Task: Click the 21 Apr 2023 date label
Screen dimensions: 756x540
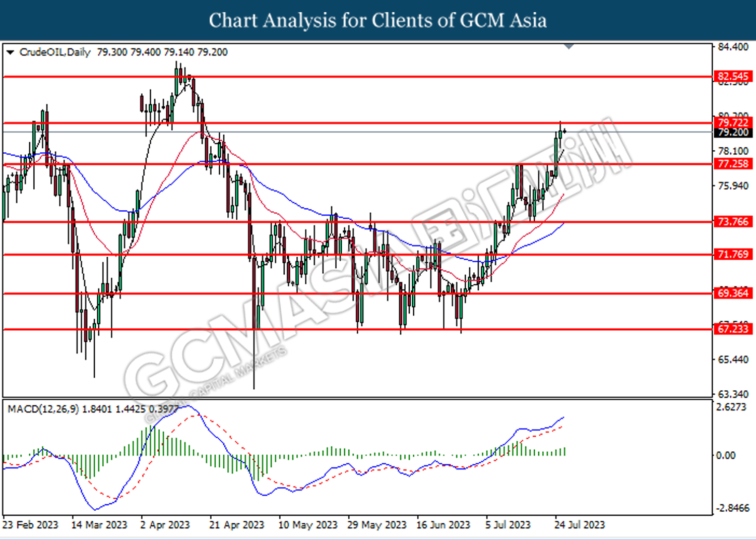Action: [x=237, y=525]
